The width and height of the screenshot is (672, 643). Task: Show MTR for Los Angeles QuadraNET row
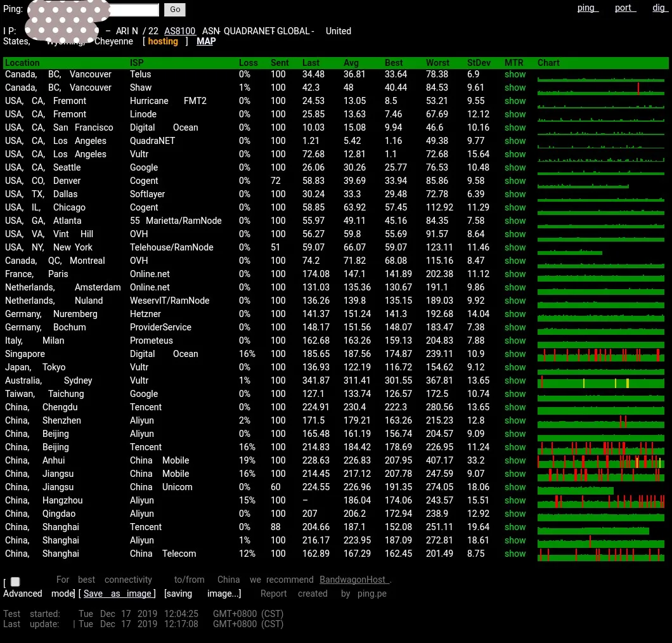point(515,141)
